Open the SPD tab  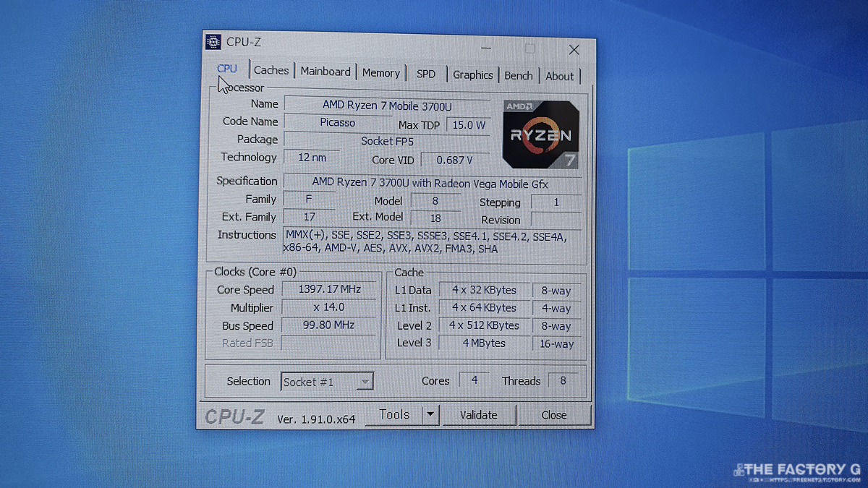tap(426, 74)
